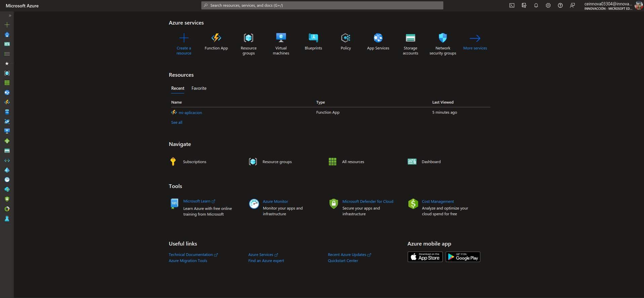Click the sidebar Create a resource plus icon
This screenshot has height=298, width=644.
click(7, 25)
